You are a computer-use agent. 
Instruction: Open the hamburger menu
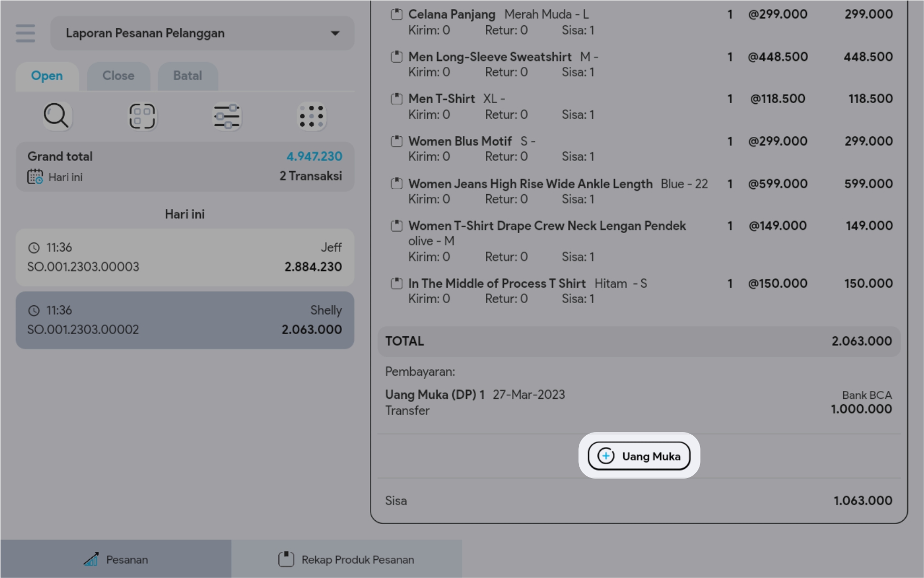click(x=25, y=33)
